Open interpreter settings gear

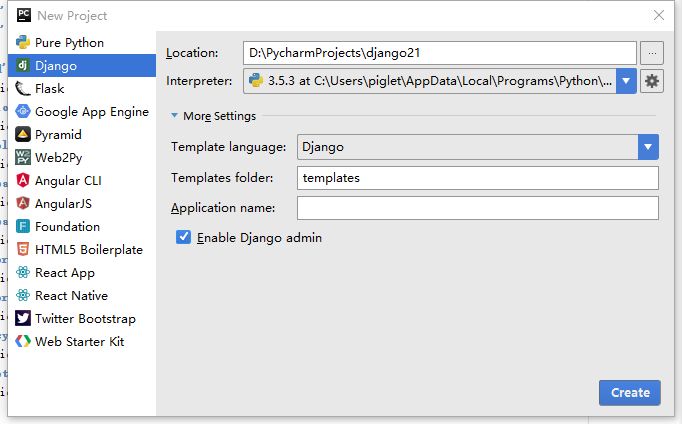coord(652,81)
